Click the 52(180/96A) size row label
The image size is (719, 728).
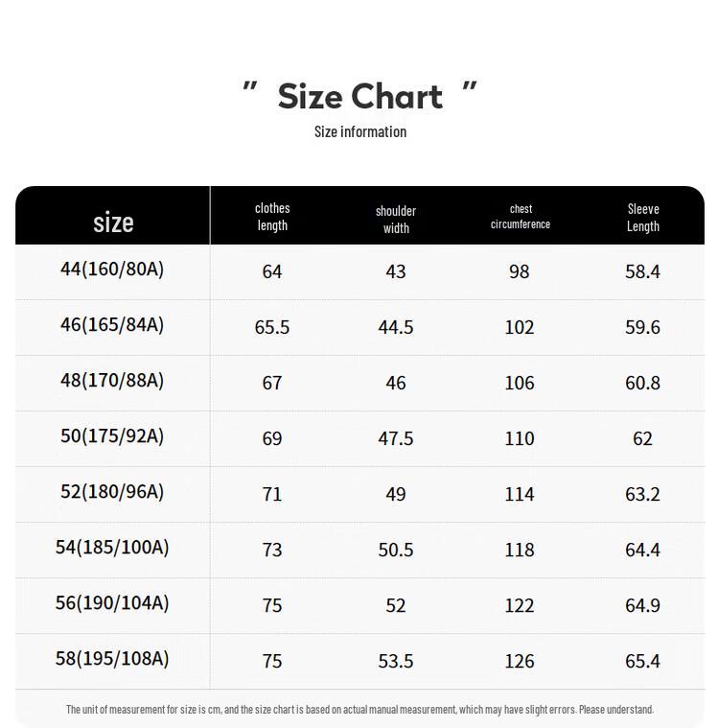112,492
